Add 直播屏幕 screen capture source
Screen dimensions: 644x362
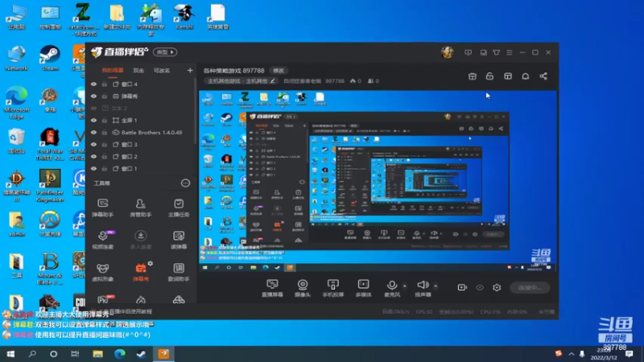[272, 288]
